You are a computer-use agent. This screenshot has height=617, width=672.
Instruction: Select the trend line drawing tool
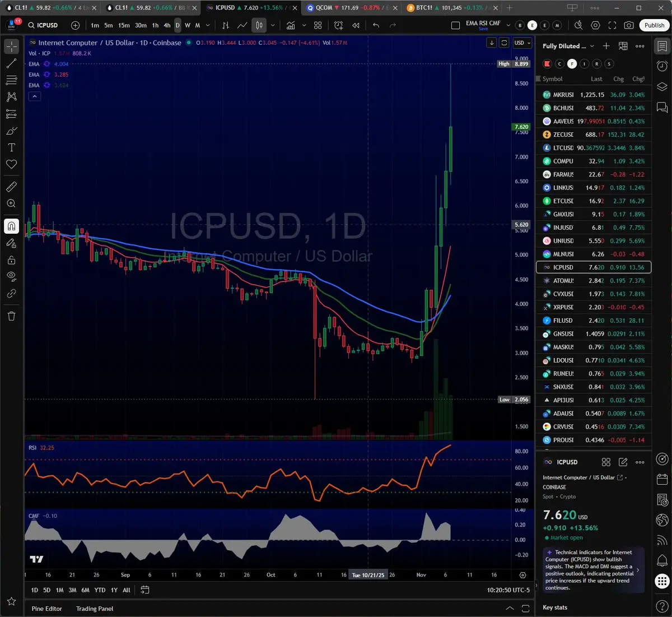[x=11, y=64]
